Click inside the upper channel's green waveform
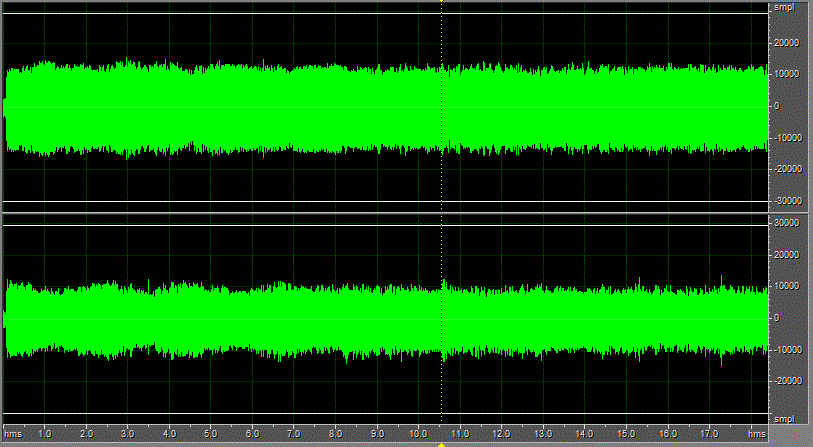 [386, 107]
